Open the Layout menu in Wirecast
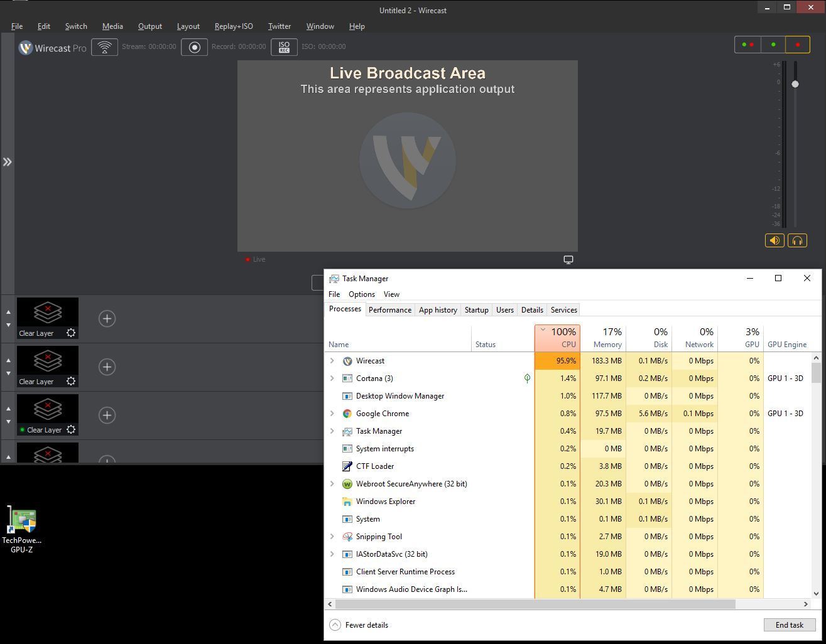826x644 pixels. (188, 26)
